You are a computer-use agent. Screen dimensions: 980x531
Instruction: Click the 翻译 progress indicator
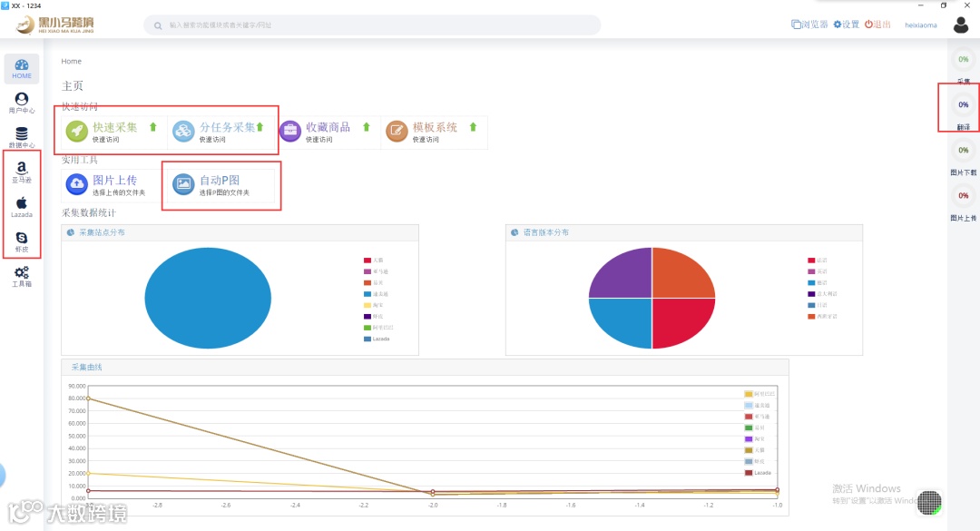(x=963, y=112)
